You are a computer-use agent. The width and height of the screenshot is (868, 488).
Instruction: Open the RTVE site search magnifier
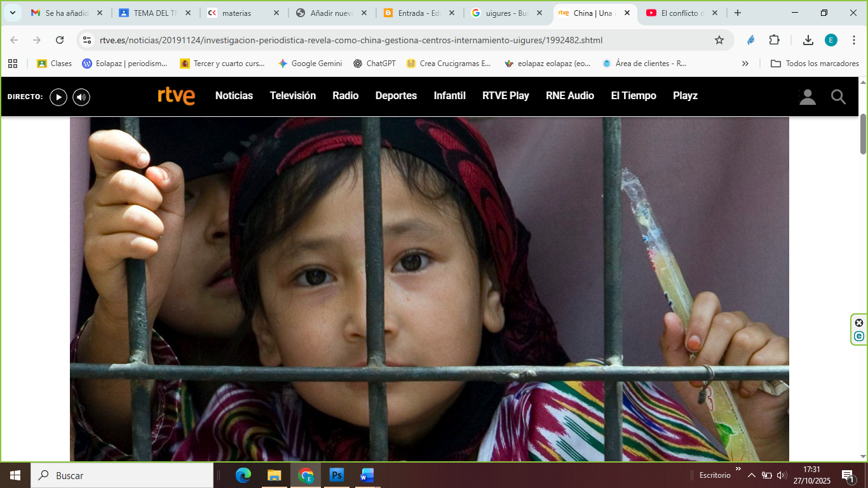click(838, 97)
